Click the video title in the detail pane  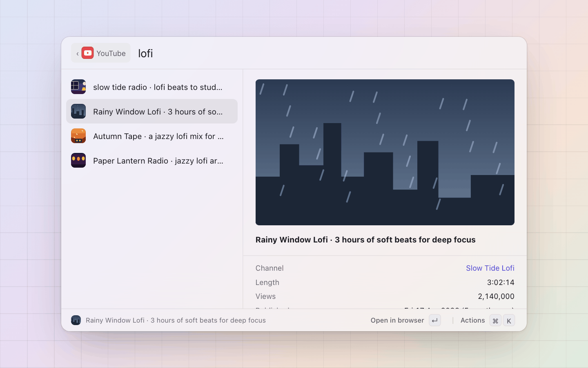pyautogui.click(x=365, y=240)
